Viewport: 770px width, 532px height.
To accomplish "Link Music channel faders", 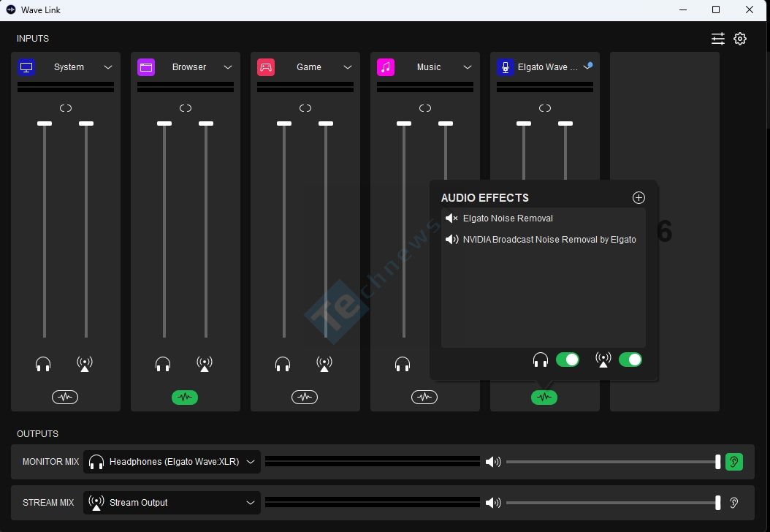I will pyautogui.click(x=425, y=108).
